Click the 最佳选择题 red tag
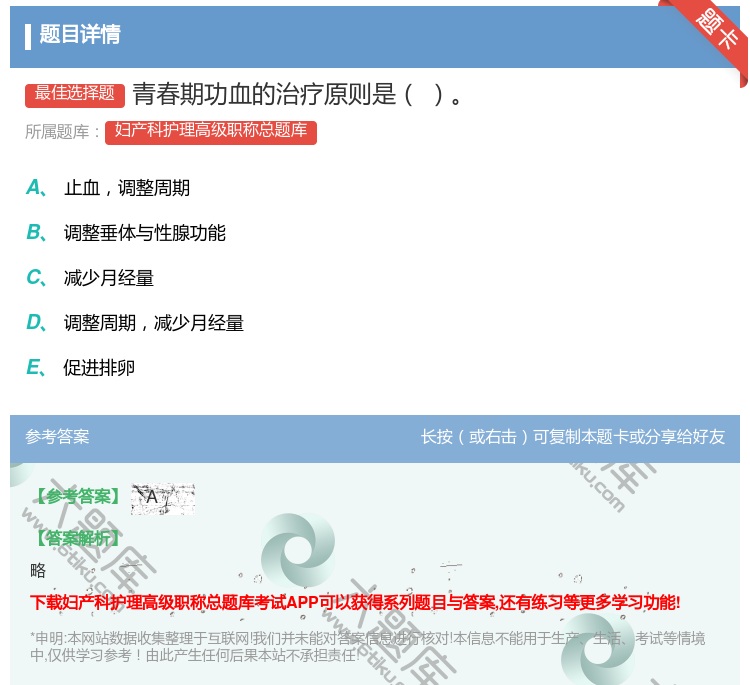The image size is (750, 685). pos(75,94)
